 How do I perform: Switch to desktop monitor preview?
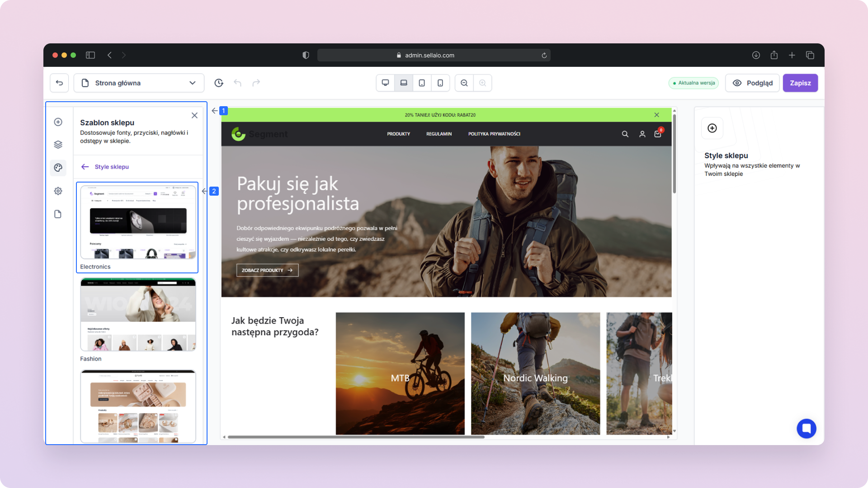385,83
